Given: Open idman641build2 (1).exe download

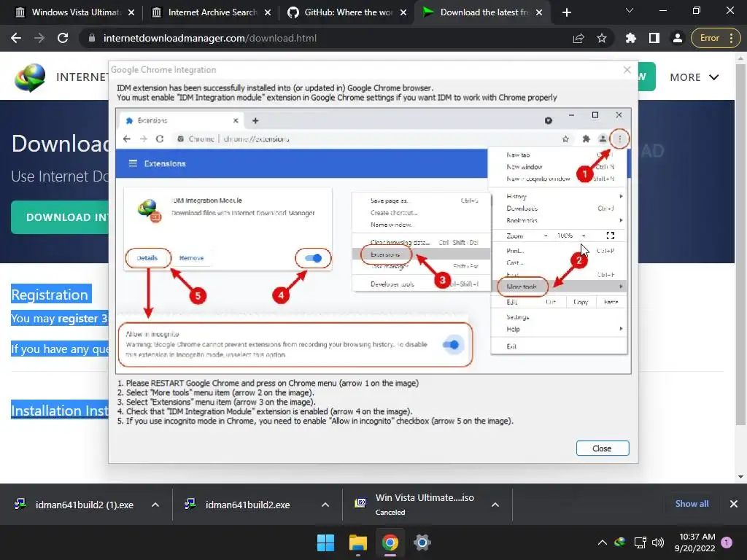Looking at the screenshot, I should coord(74,505).
